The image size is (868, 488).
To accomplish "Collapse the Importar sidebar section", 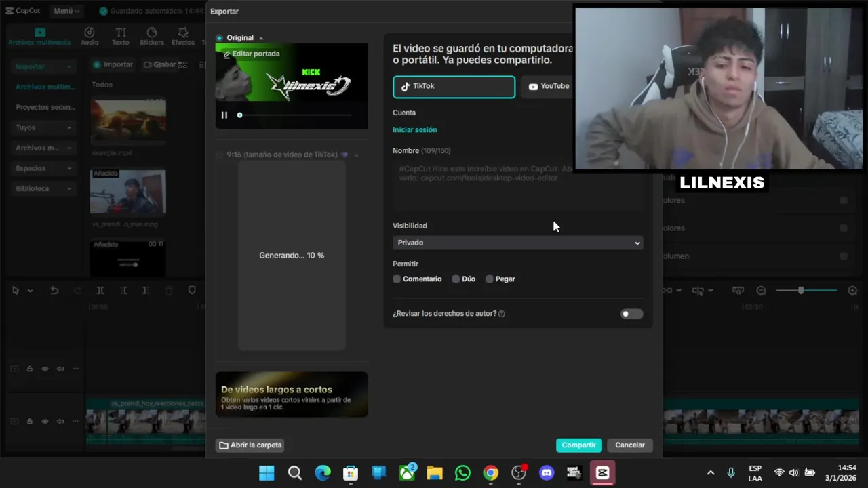I will point(43,66).
